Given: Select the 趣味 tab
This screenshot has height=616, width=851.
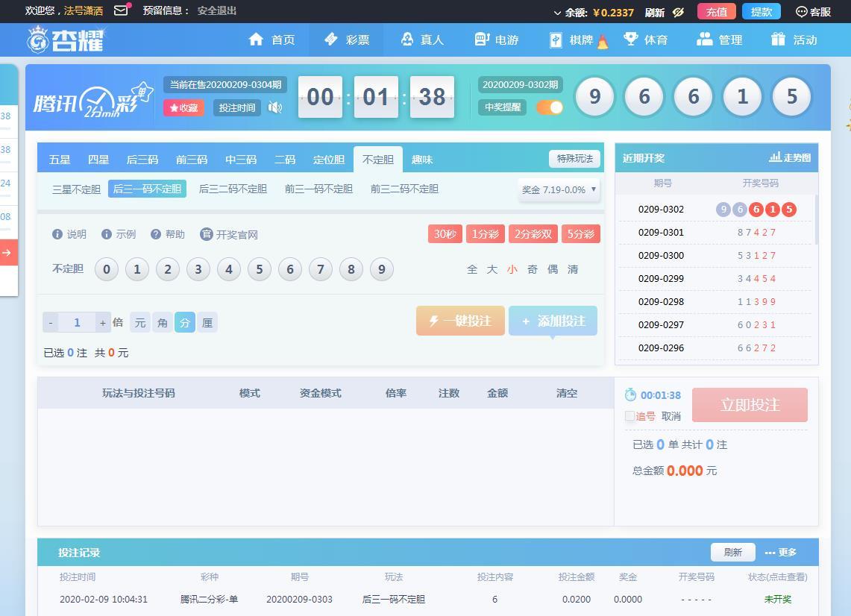Looking at the screenshot, I should coord(421,160).
